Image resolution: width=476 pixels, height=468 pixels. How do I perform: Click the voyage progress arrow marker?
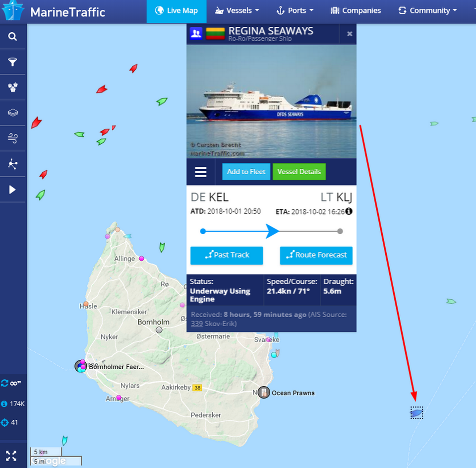click(272, 231)
